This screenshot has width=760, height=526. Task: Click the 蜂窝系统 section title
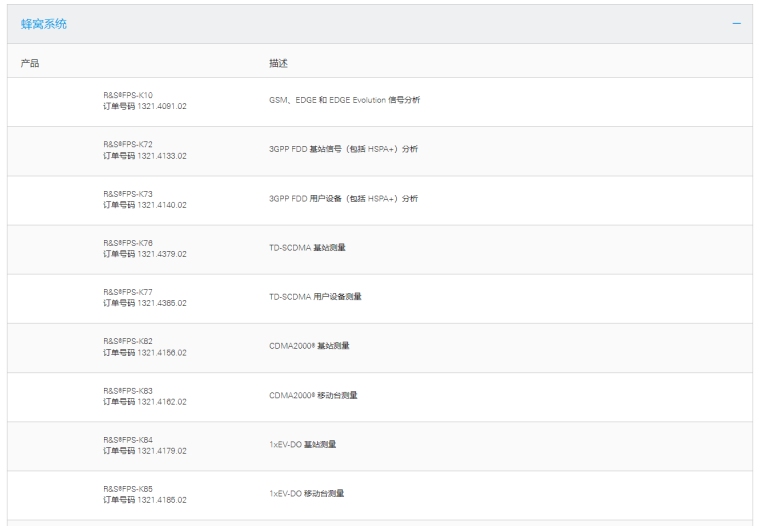point(44,23)
